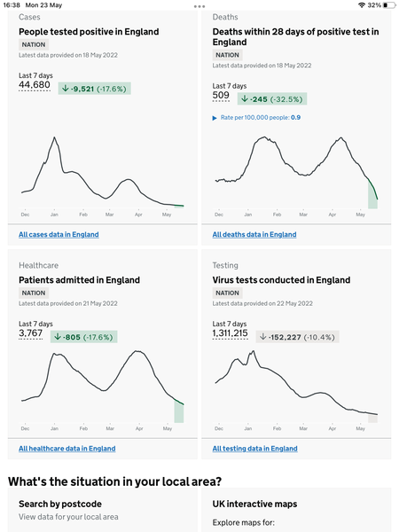Open All cases data in England link
The image size is (399, 532).
(x=59, y=234)
